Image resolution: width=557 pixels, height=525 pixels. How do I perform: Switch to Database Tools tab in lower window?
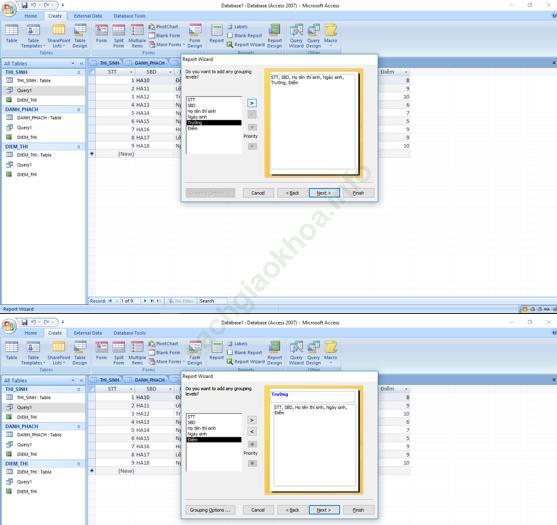129,333
